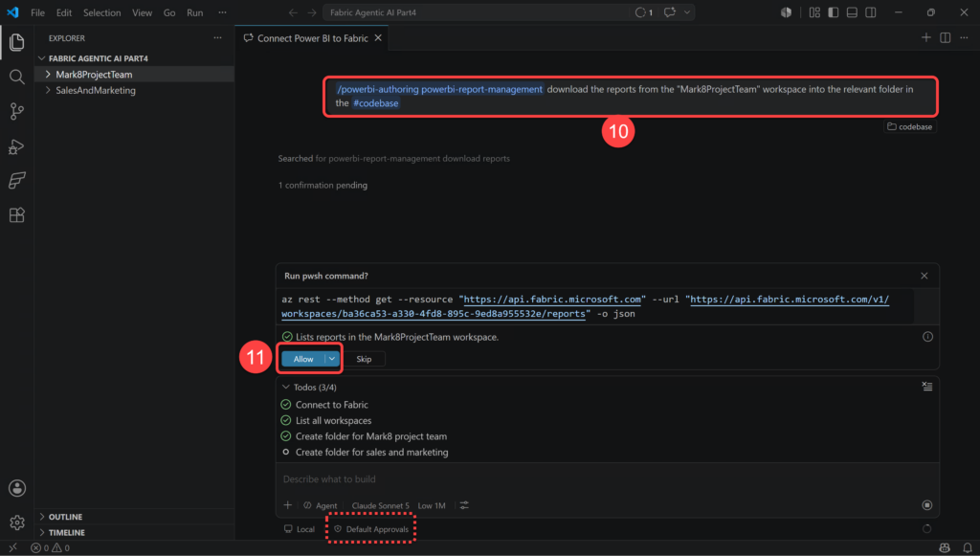
Task: Add context with the plus button
Action: pos(287,505)
